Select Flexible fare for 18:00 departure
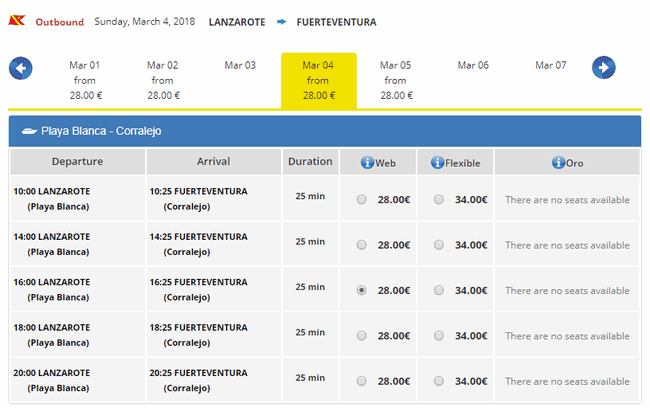The height and width of the screenshot is (408, 650). 439,335
